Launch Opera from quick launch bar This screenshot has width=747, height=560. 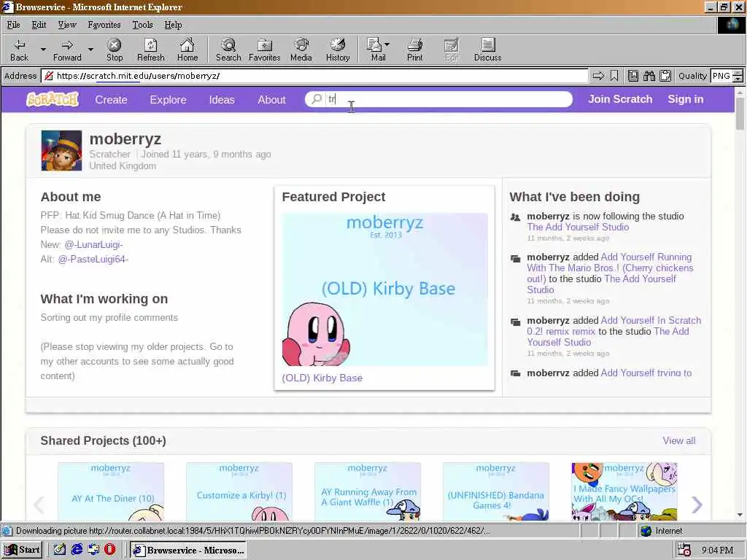(109, 550)
